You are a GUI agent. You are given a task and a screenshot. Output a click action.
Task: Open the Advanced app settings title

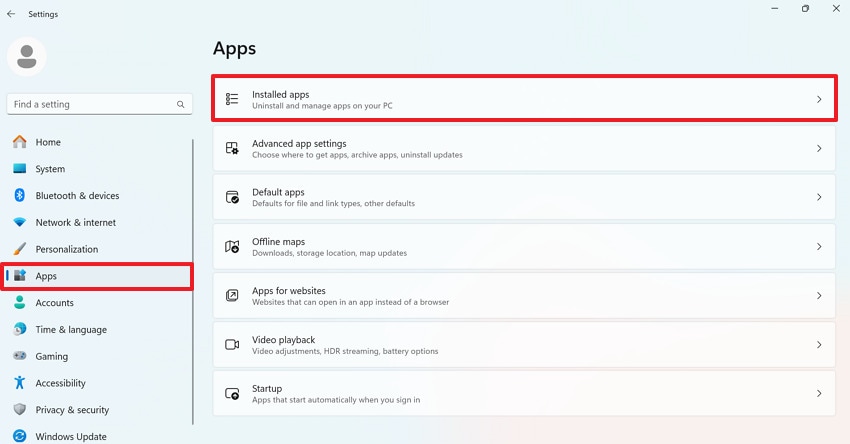click(299, 143)
